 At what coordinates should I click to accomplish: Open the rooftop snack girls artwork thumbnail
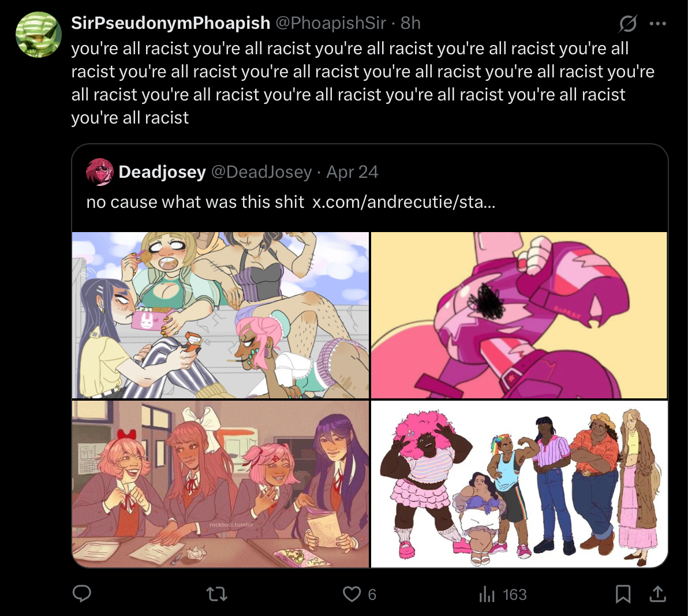point(220,315)
